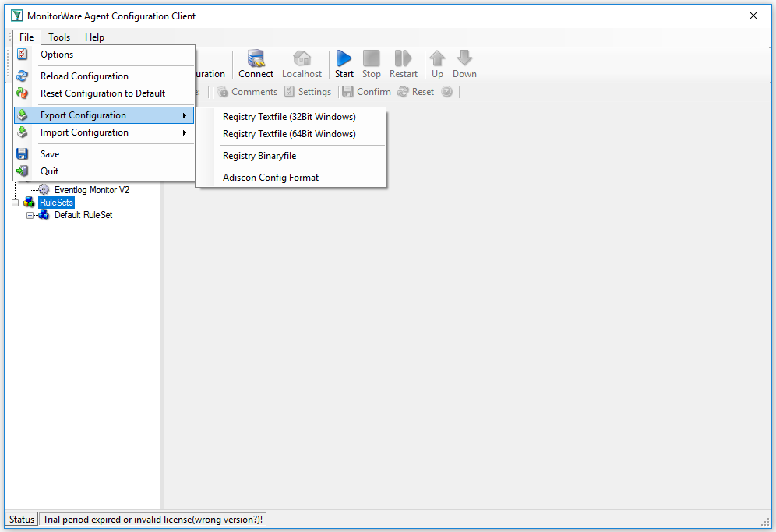
Task: Click the Import Configuration menu icon
Action: [x=23, y=132]
